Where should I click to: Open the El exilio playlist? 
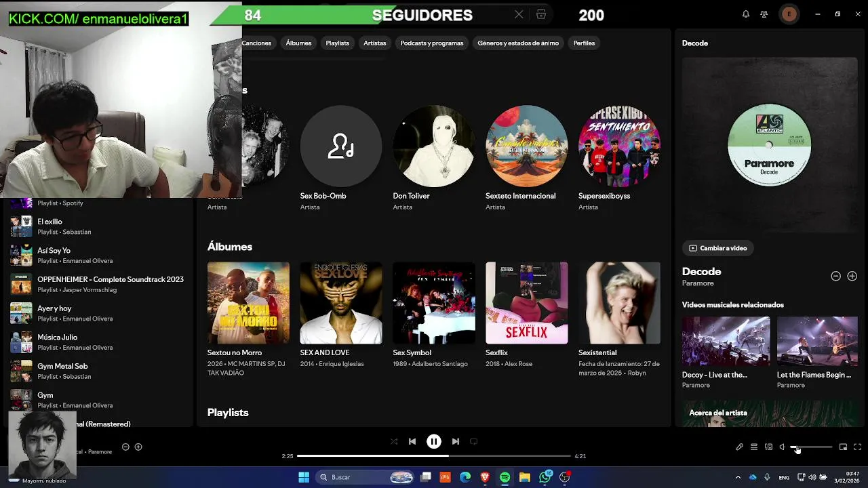pyautogui.click(x=98, y=226)
